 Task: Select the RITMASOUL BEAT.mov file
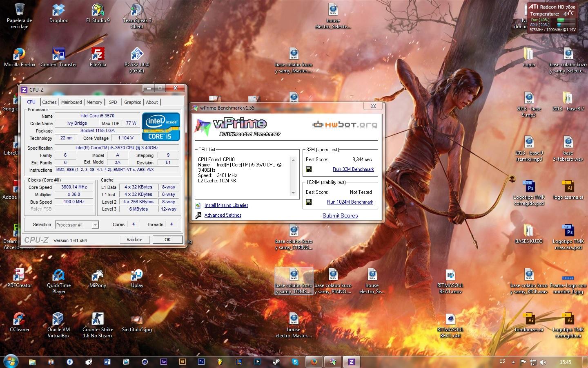click(x=450, y=281)
